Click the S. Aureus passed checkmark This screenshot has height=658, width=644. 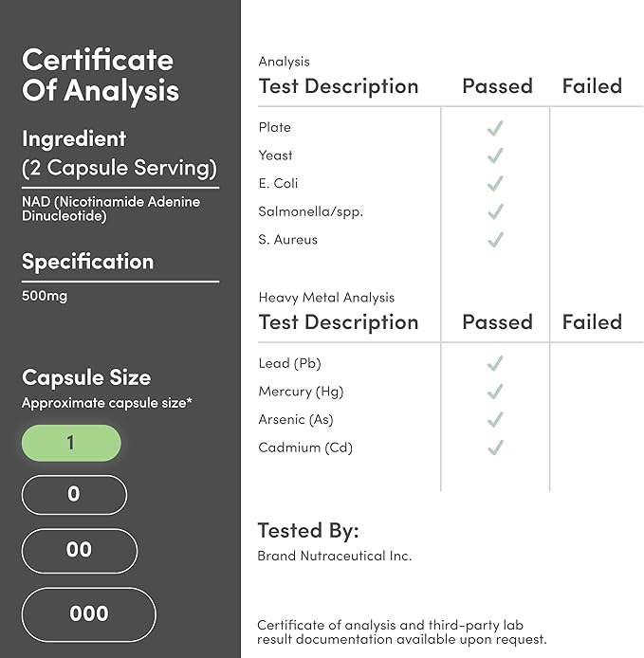(x=494, y=240)
